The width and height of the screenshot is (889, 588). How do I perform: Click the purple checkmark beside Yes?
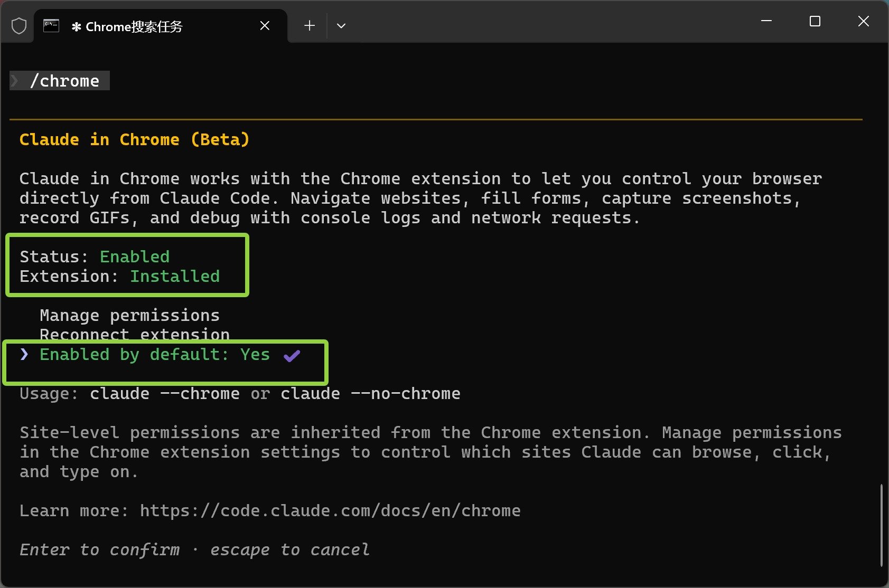click(x=292, y=356)
